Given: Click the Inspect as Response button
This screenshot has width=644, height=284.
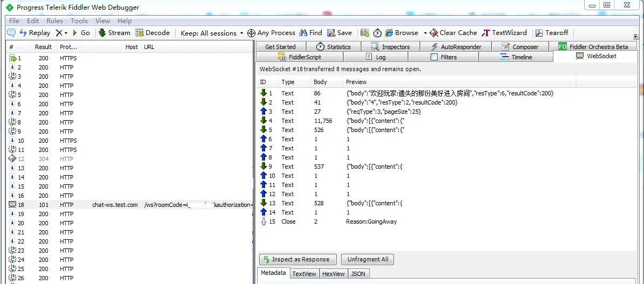Looking at the screenshot, I should (298, 259).
